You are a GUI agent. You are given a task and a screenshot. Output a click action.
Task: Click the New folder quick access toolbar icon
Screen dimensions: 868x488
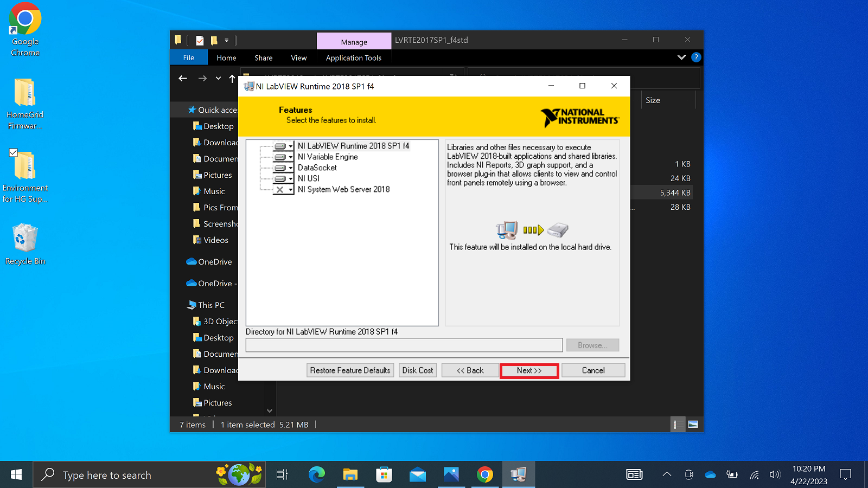coord(214,40)
